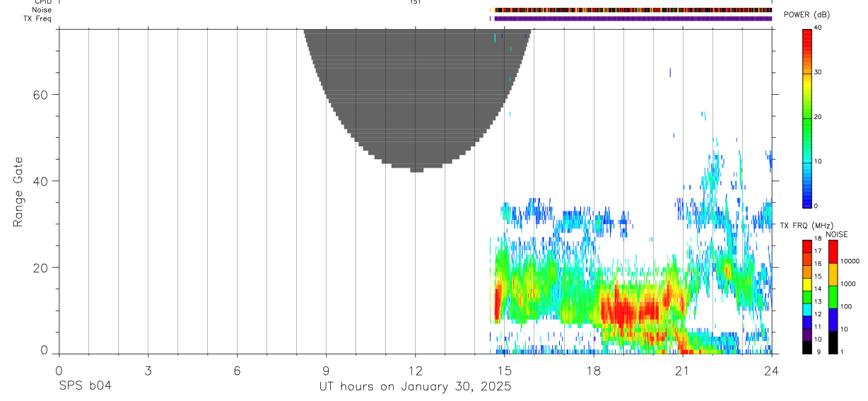Screen dimensions: 868x401
Task: Select the time-axis tick label '6'
Action: [x=237, y=371]
